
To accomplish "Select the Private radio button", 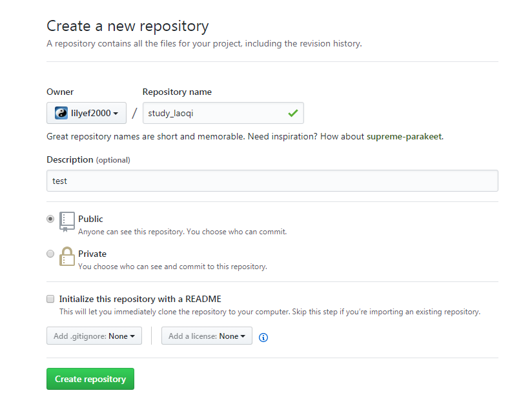I will pos(50,254).
